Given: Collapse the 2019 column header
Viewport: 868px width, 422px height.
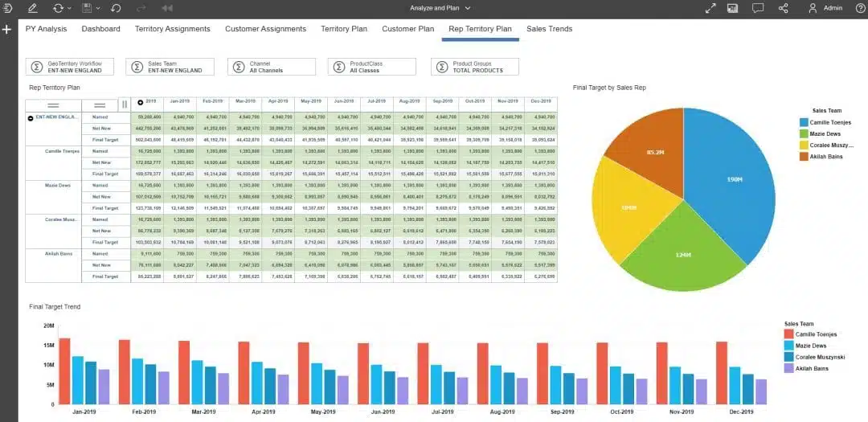Looking at the screenshot, I should click(x=141, y=102).
